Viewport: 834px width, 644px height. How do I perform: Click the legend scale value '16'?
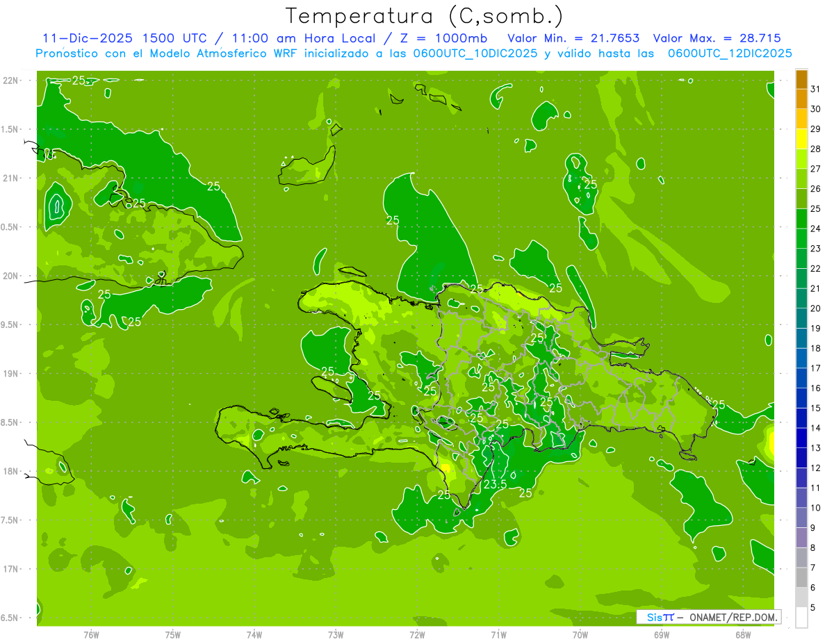click(x=815, y=388)
